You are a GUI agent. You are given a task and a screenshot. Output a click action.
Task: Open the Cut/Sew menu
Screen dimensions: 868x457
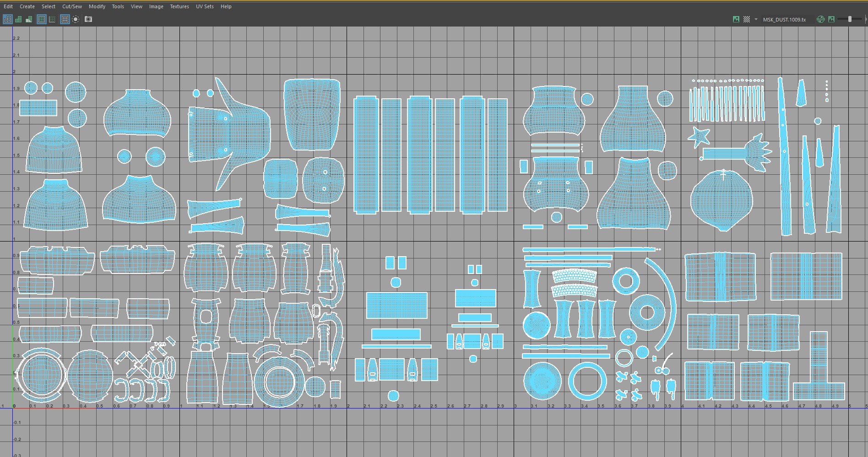tap(72, 6)
